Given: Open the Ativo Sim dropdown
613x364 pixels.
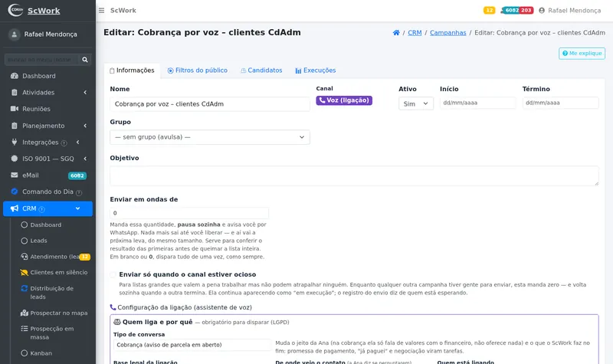Looking at the screenshot, I should tap(416, 103).
